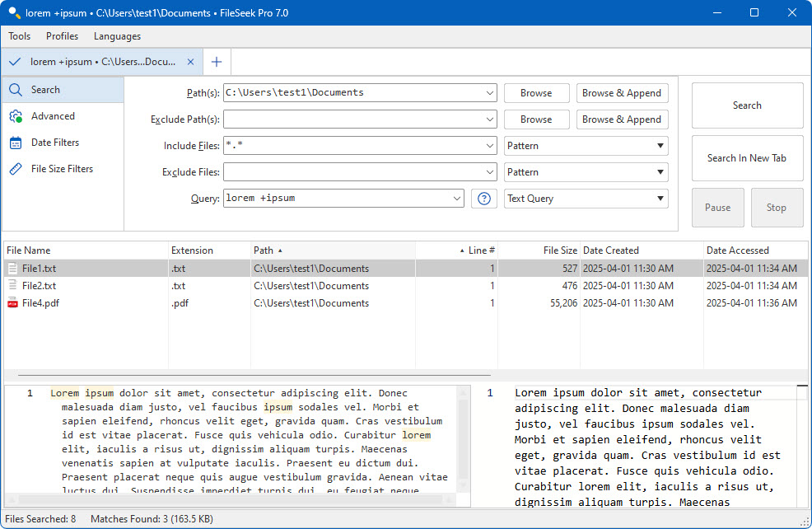Open the Languages menu

117,36
